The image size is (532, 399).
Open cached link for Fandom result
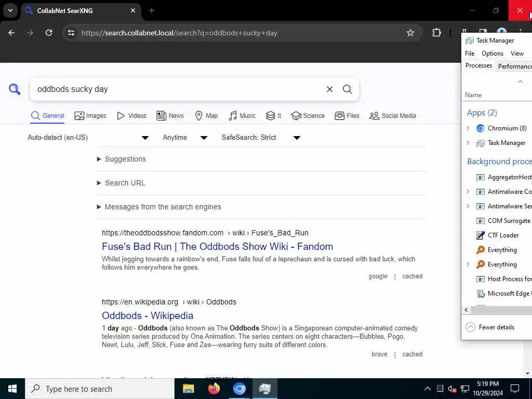tap(412, 276)
